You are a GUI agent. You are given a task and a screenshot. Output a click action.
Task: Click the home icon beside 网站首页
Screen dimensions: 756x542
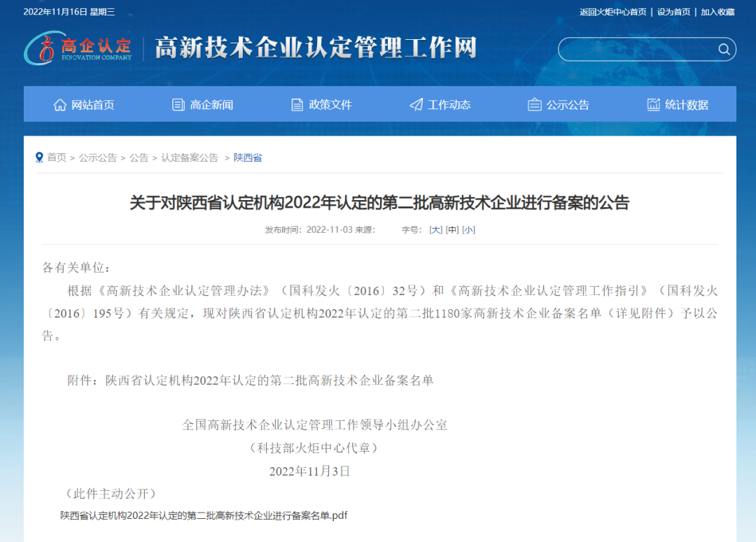tap(60, 105)
